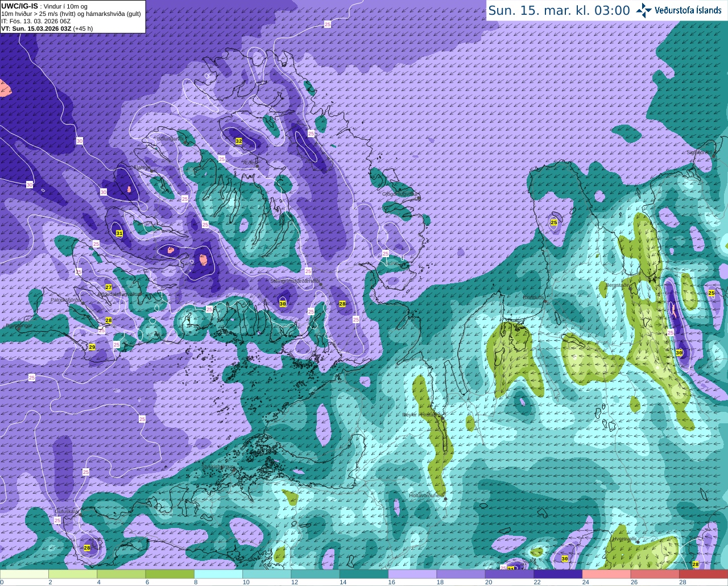Click the yellow 30 marker below Steingrímsfjarðarheiði
The width and height of the screenshot is (728, 586).
click(x=283, y=304)
